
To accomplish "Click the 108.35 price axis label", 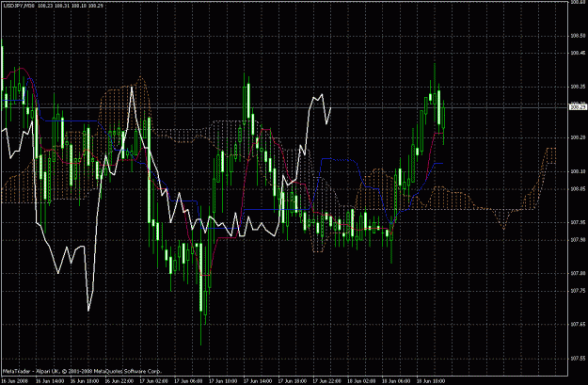I will [x=578, y=87].
